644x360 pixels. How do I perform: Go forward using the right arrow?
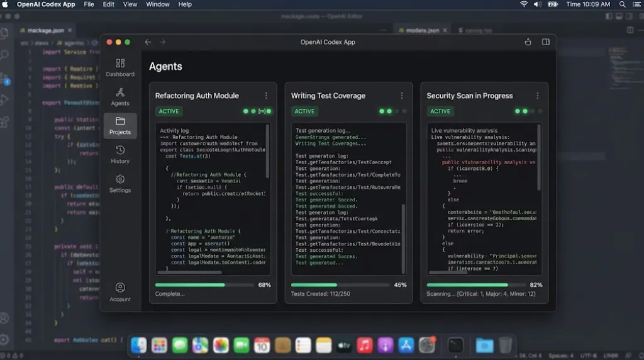[x=162, y=42]
